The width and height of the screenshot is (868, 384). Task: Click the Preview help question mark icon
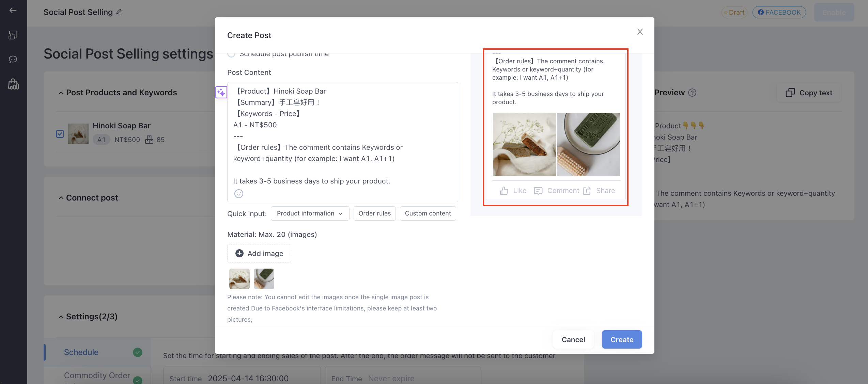pos(692,93)
